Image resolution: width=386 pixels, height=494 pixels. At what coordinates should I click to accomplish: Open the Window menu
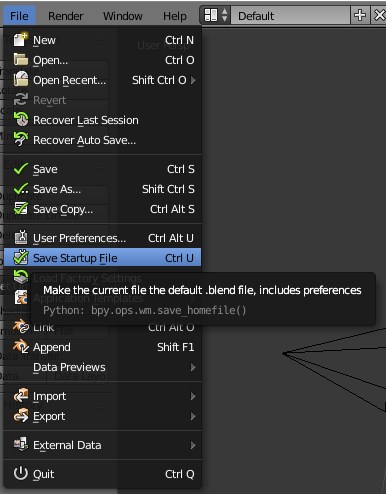tap(123, 16)
